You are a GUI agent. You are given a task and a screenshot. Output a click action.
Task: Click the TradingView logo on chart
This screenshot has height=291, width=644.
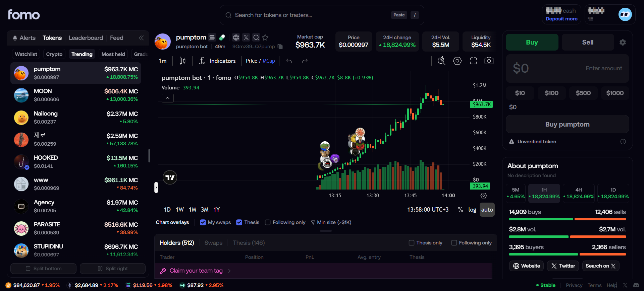(170, 177)
